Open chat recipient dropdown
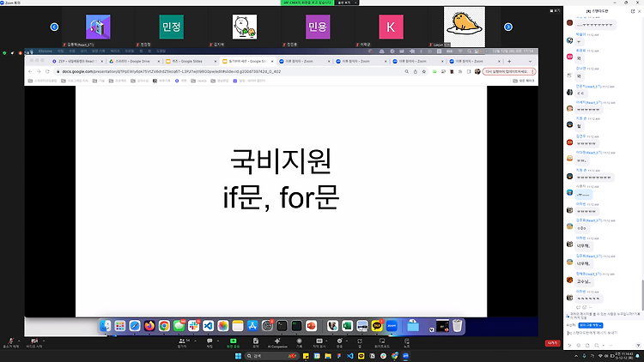 [x=591, y=325]
